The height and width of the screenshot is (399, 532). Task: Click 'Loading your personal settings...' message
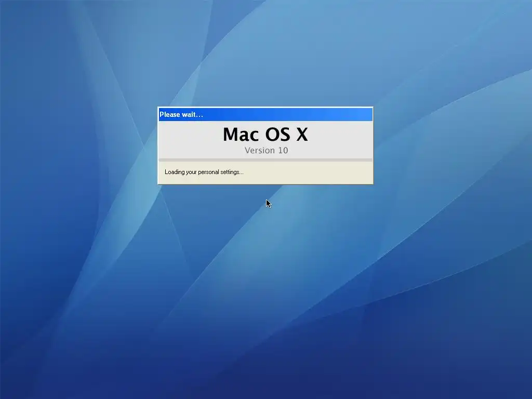pyautogui.click(x=204, y=172)
